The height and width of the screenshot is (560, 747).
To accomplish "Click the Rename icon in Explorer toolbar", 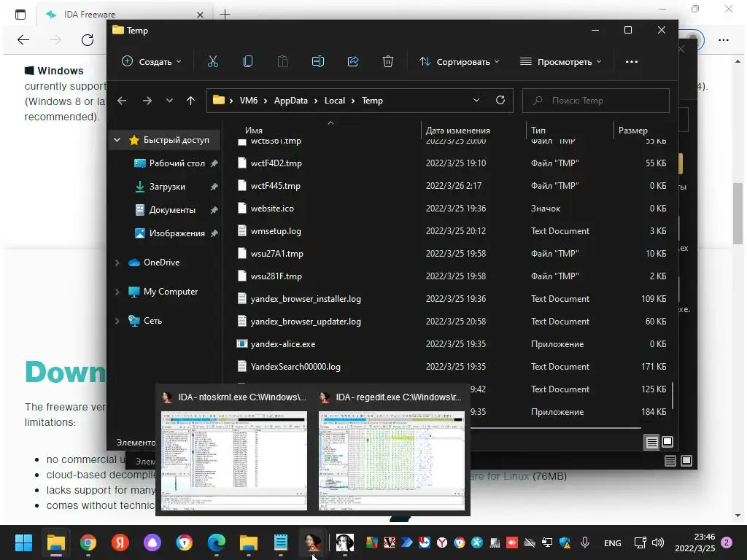I will pyautogui.click(x=318, y=61).
